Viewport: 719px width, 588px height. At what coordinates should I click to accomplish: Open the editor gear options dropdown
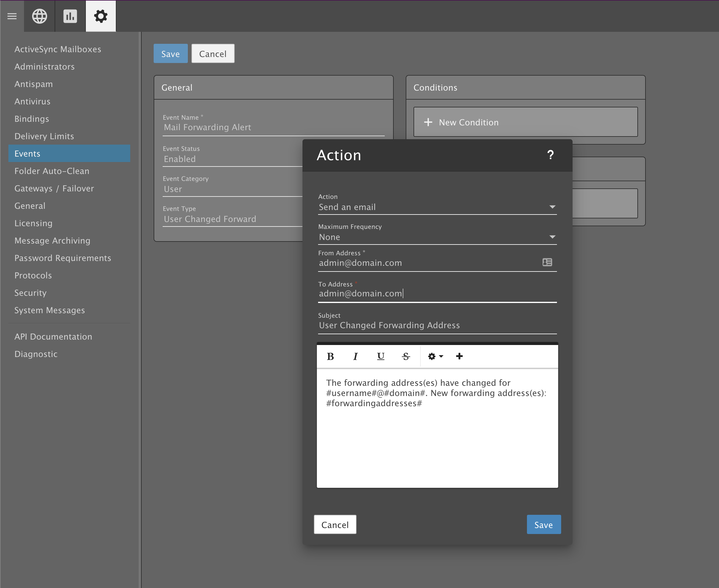[435, 356]
